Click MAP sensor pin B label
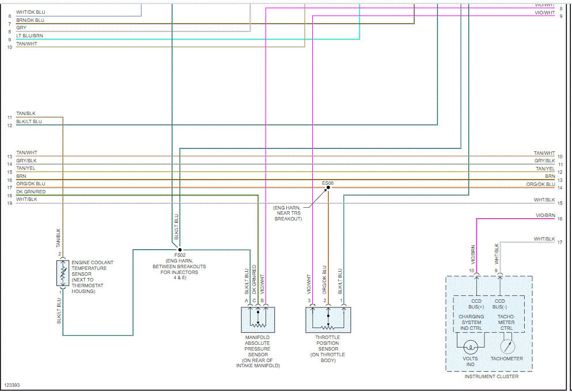This screenshot has width=572, height=392. (262, 301)
